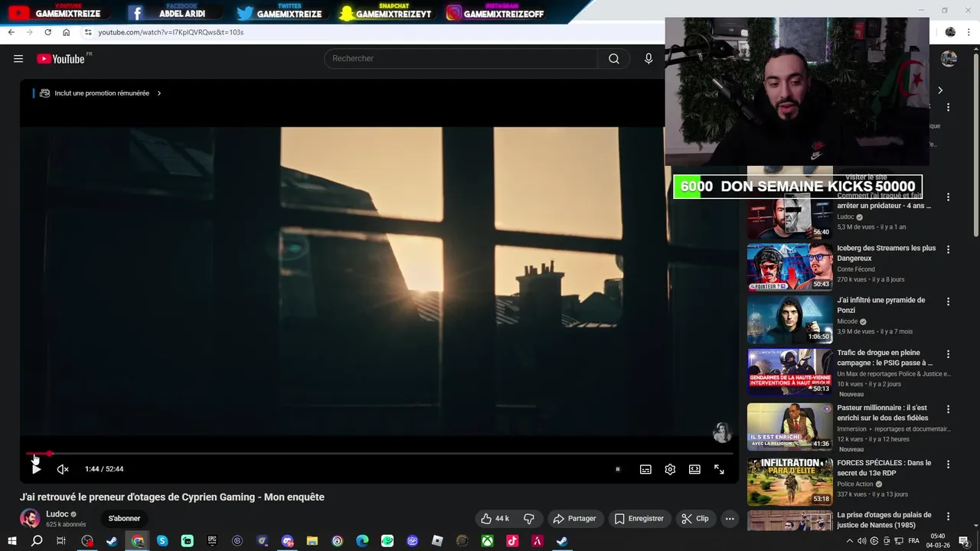980x551 pixels.
Task: Open FORCES SPÉCIALES 13e RDP thumbnail
Action: click(x=789, y=481)
